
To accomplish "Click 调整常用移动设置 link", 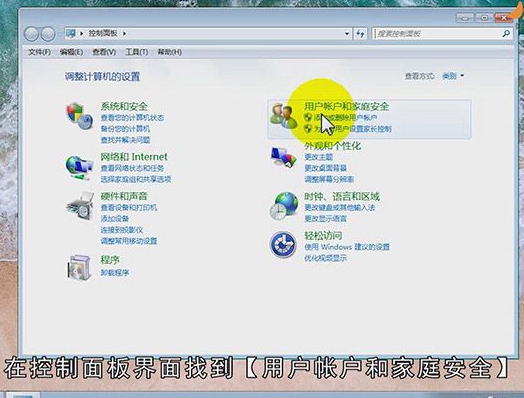I will [129, 241].
